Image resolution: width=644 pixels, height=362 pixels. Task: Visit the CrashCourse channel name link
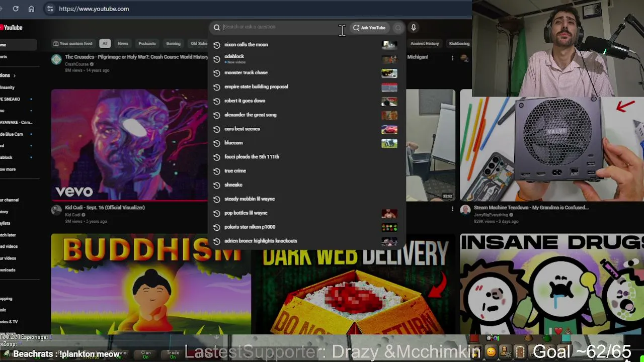76,64
